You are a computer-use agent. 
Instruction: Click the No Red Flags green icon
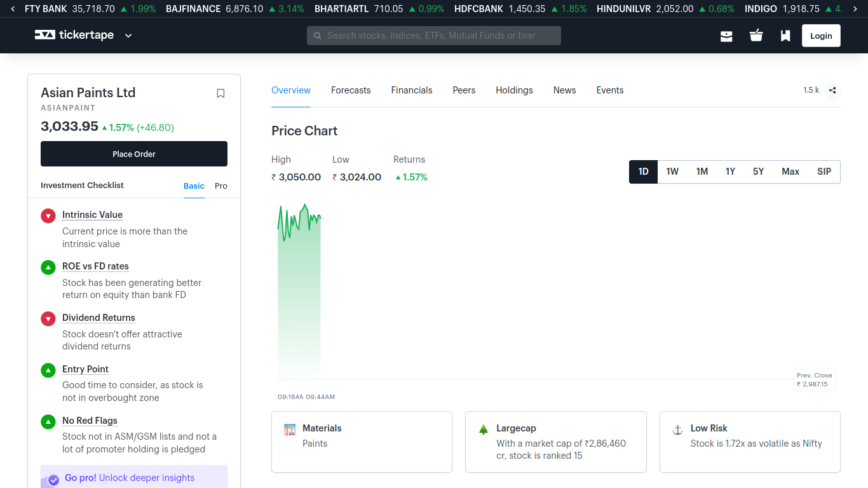48,422
